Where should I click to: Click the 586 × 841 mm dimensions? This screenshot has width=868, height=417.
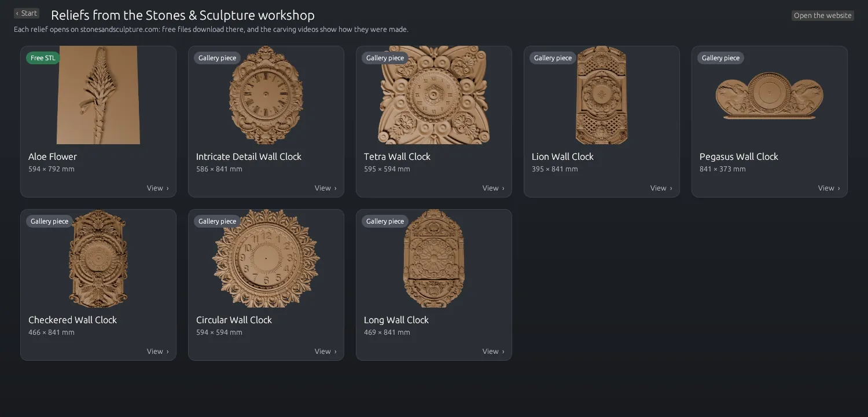pyautogui.click(x=219, y=169)
